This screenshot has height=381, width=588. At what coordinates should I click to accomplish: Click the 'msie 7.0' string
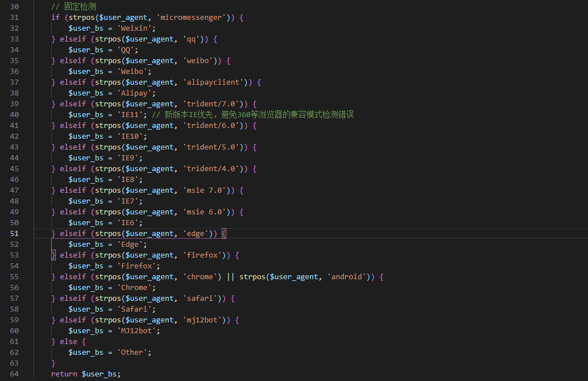click(204, 191)
